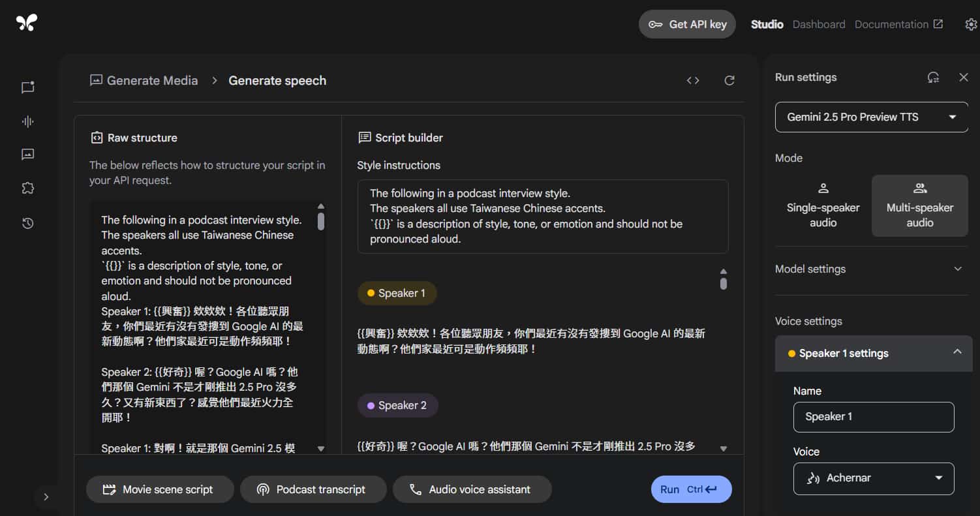Click the raw structure scrollbar down arrow
The width and height of the screenshot is (980, 516).
click(x=320, y=449)
